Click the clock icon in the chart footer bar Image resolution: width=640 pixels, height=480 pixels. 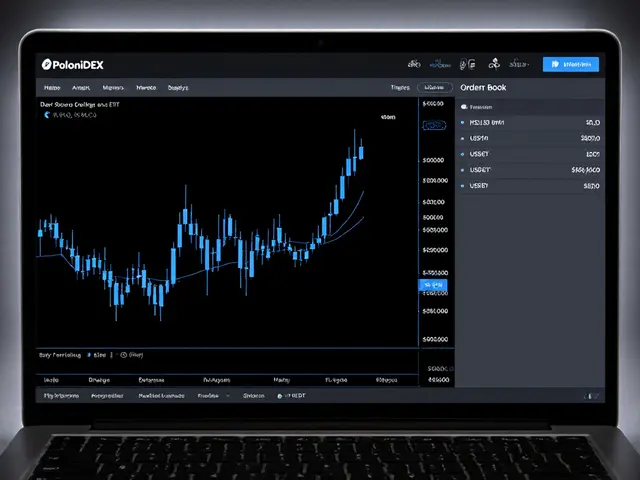[122, 354]
